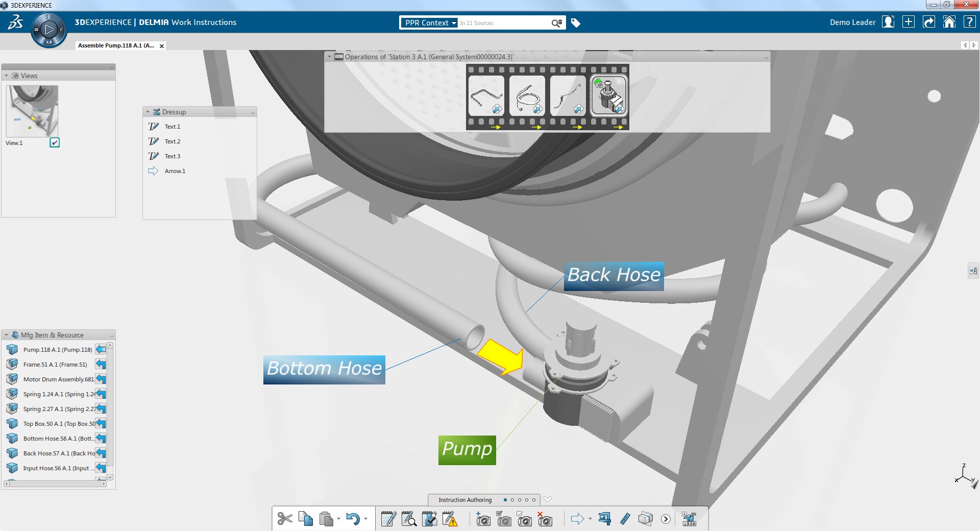Screen dimensions: 980x531
Task: Toggle blue arrow for Top Box.50 row
Action: pos(101,424)
